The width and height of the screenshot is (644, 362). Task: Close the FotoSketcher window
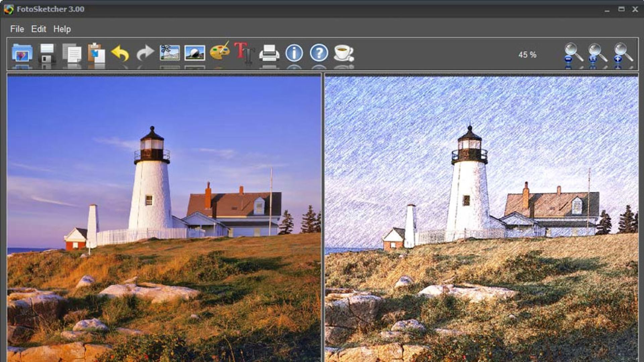coord(635,9)
